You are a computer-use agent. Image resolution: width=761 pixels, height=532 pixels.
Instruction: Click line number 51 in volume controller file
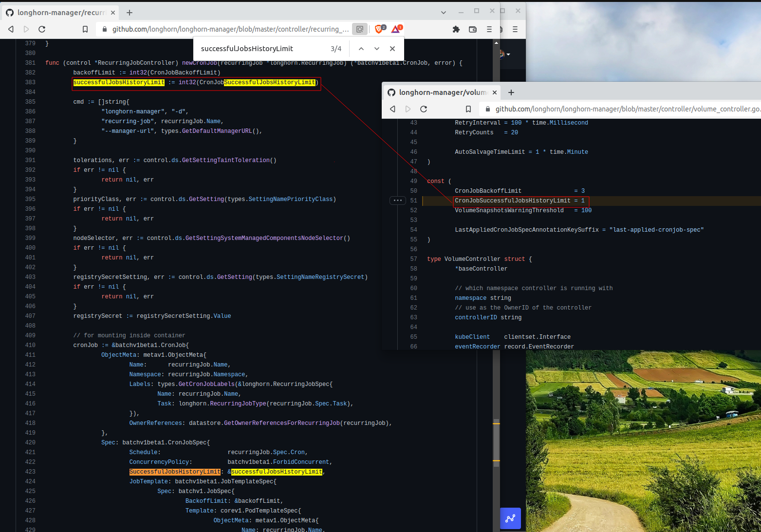pyautogui.click(x=414, y=201)
